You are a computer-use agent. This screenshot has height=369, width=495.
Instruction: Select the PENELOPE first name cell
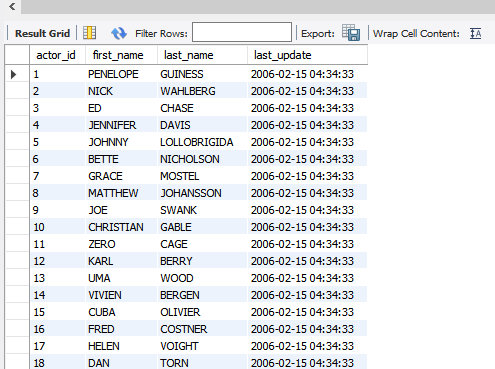pyautogui.click(x=121, y=74)
